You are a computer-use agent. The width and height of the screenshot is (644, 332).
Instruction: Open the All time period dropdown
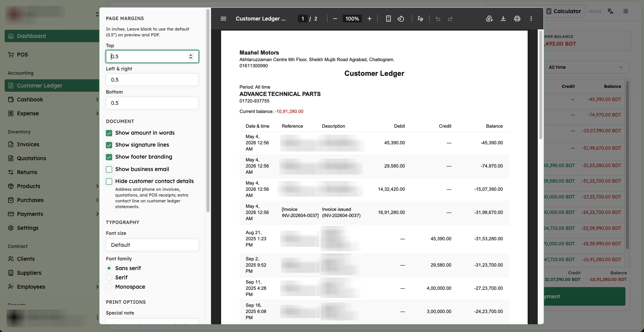click(586, 67)
